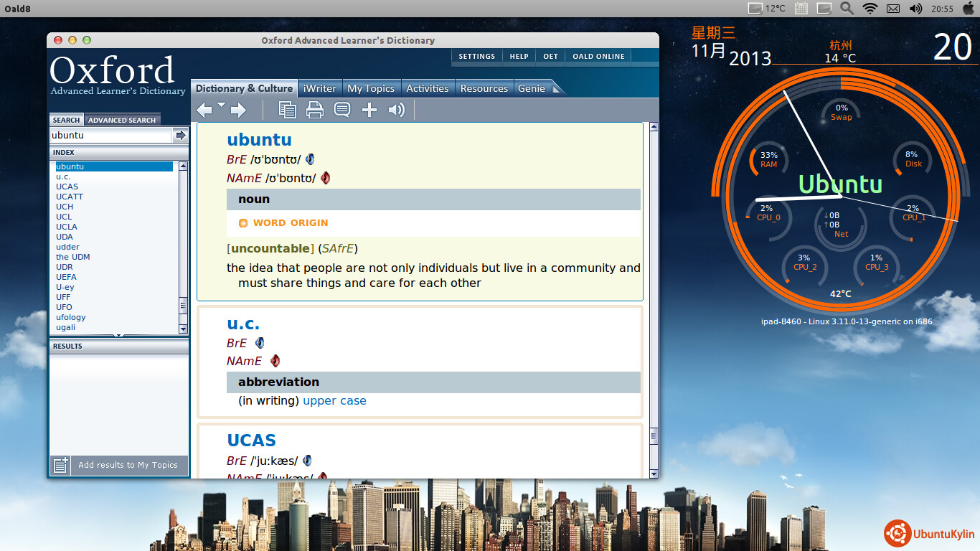This screenshot has width=980, height=551.
Task: Open the Advanced Search tab
Action: point(121,120)
